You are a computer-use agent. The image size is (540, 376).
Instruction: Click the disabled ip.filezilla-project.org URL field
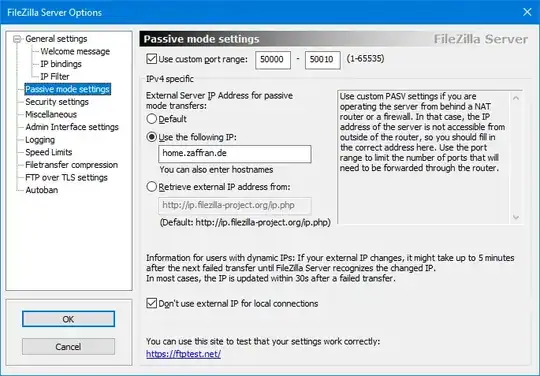pos(235,206)
